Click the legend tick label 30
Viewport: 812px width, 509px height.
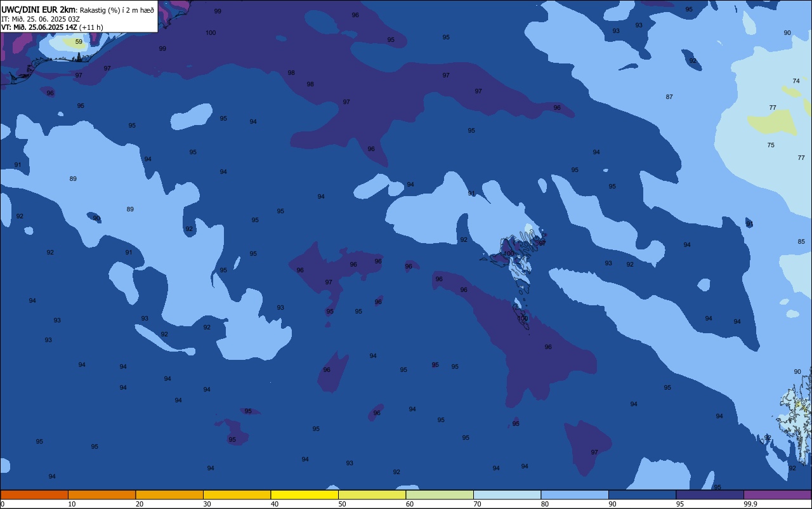click(207, 504)
